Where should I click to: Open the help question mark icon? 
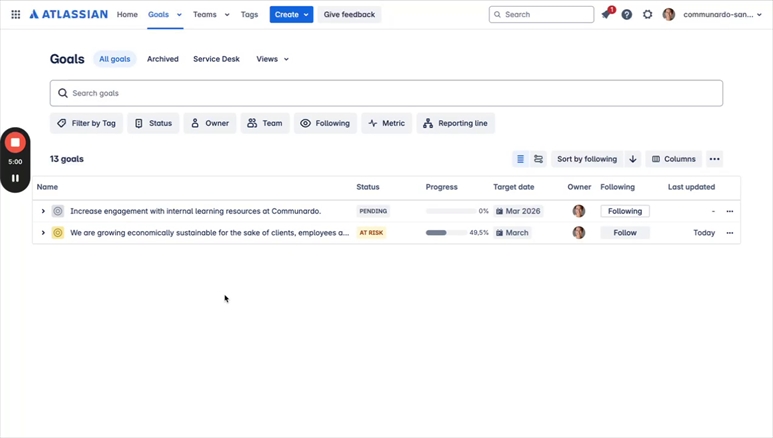pos(627,15)
